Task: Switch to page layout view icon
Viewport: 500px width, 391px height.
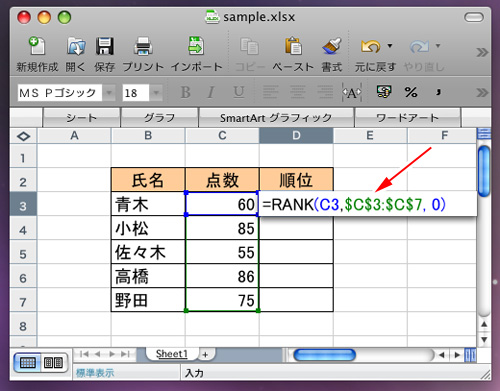Action: click(x=53, y=362)
